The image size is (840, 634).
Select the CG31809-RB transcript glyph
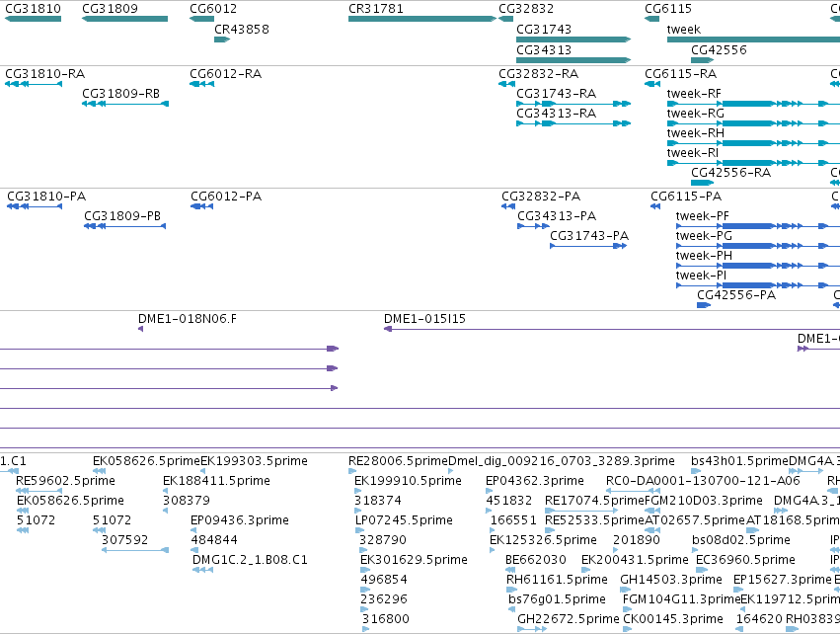click(x=125, y=104)
